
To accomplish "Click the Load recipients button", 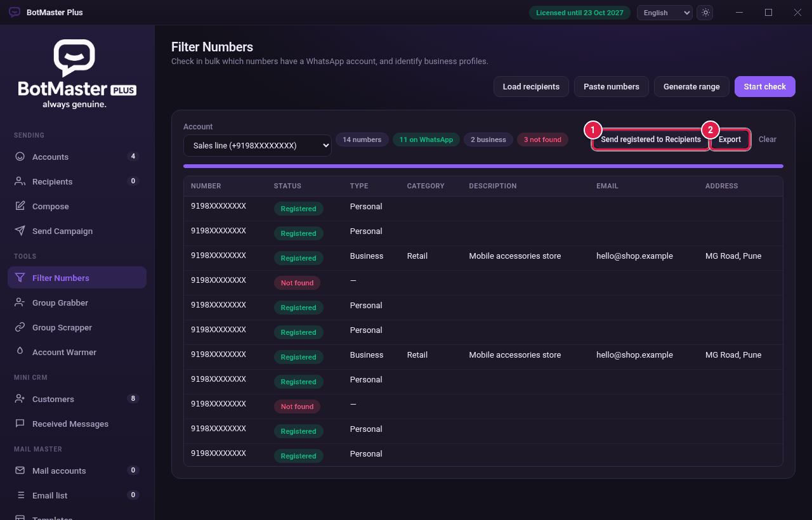I will (531, 87).
